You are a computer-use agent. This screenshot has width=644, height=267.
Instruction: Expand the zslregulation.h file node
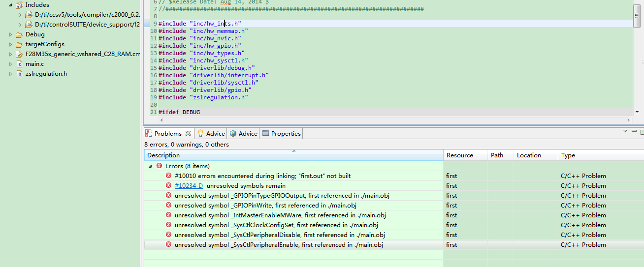coord(11,74)
